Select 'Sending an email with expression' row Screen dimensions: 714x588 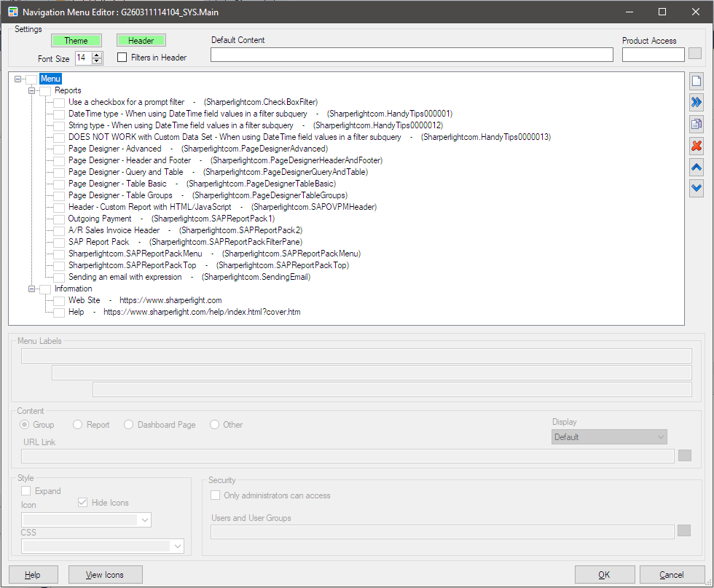click(x=189, y=277)
